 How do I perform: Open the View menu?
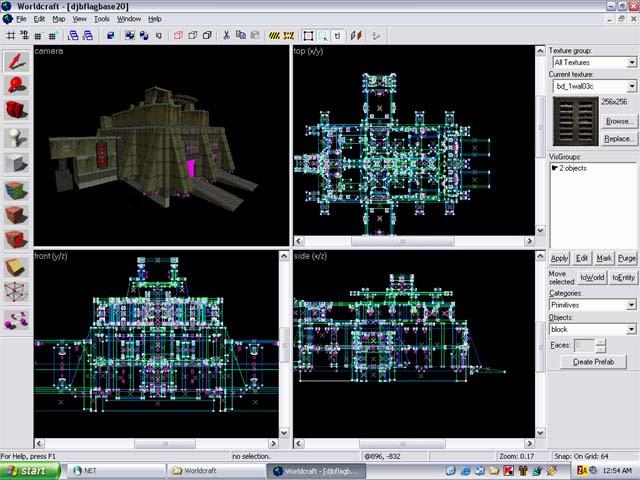pyautogui.click(x=79, y=19)
